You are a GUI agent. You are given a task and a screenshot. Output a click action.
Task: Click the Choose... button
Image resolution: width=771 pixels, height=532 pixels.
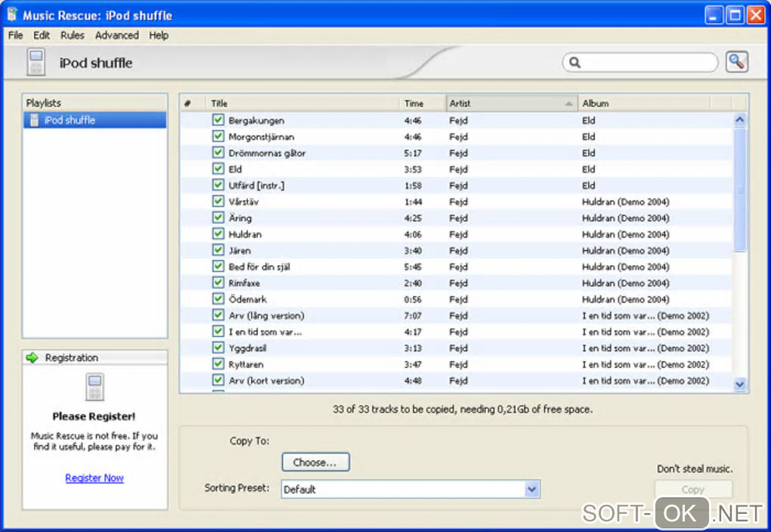[x=316, y=462]
